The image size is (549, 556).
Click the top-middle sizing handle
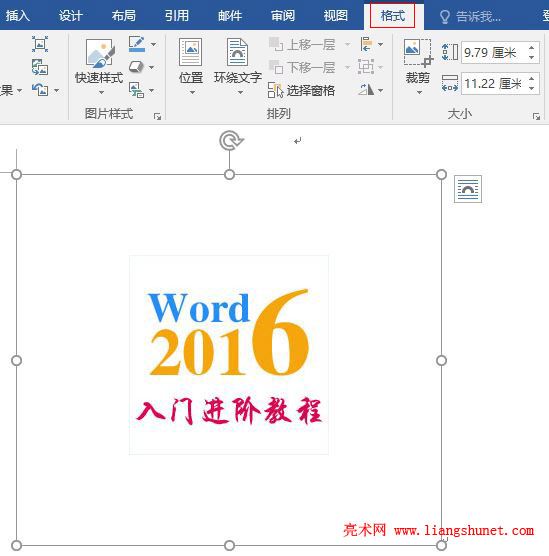(x=229, y=174)
